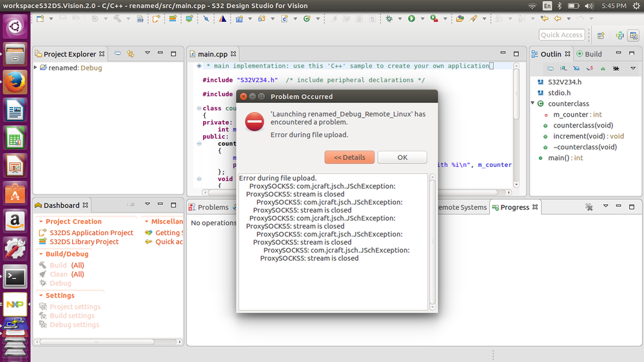Open the NXP icon in the dock
The image size is (644, 362).
click(x=15, y=305)
